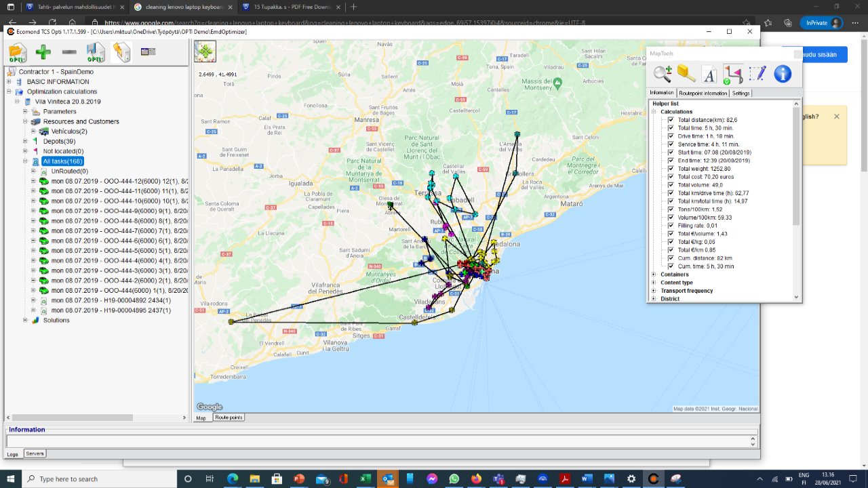This screenshot has height=488, width=868.
Task: Open Firefox from the taskbar
Action: [476, 479]
